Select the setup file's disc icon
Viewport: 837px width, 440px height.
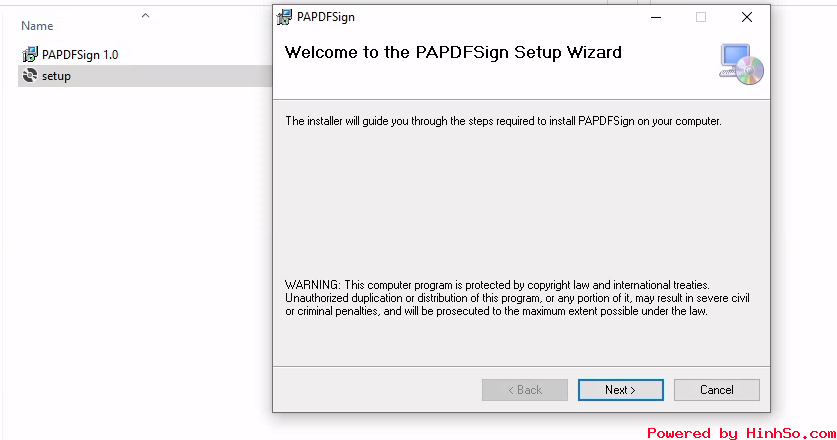tap(30, 76)
